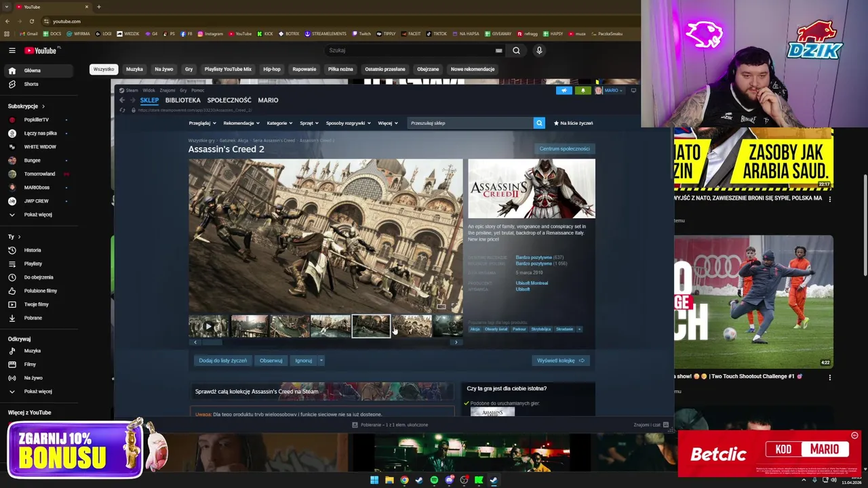Go back in the Chrome browser
The height and width of the screenshot is (488, 868).
(7, 21)
